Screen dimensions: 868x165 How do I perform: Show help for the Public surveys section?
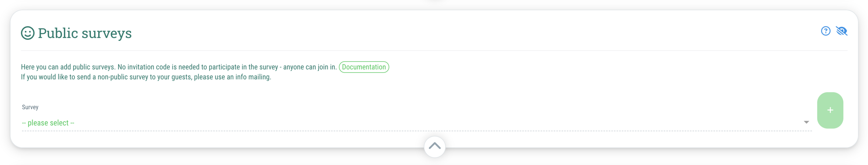pyautogui.click(x=825, y=31)
